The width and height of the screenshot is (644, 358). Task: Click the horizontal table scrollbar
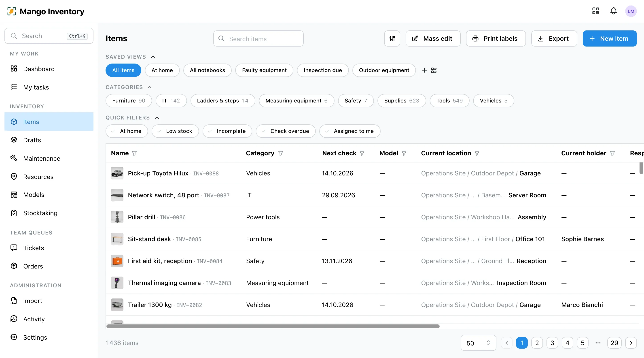coord(273,326)
